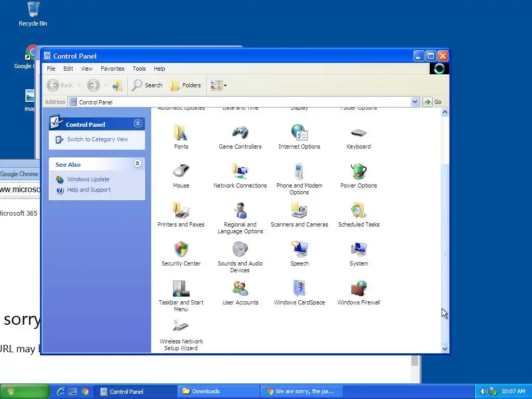
Task: Open Security Center icon
Action: coord(181,254)
